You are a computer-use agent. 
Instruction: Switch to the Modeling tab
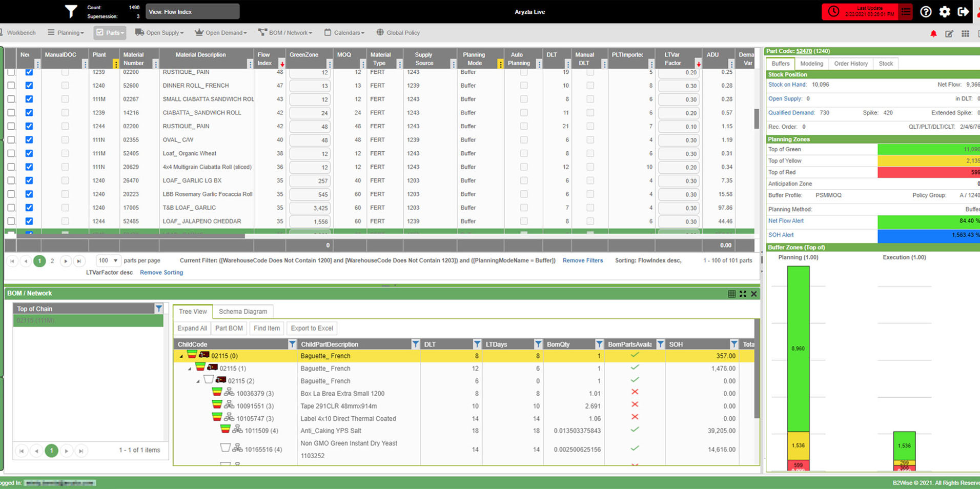811,64
